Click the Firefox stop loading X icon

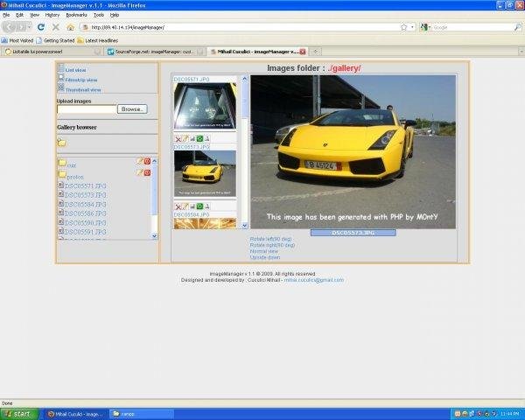pos(56,27)
